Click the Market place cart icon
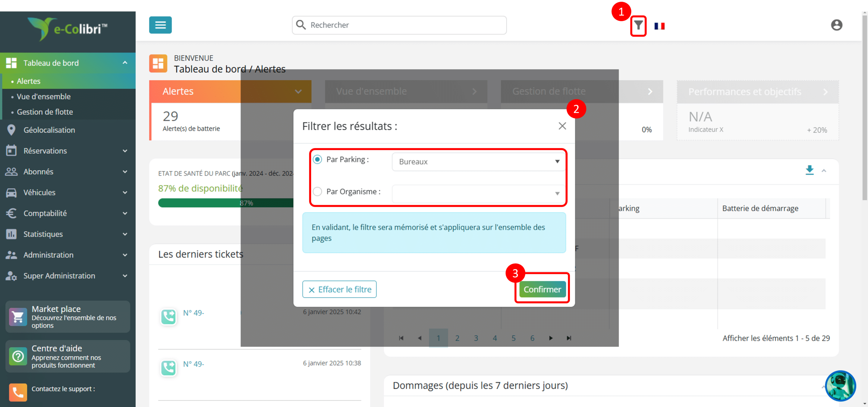The height and width of the screenshot is (407, 868). coord(18,316)
